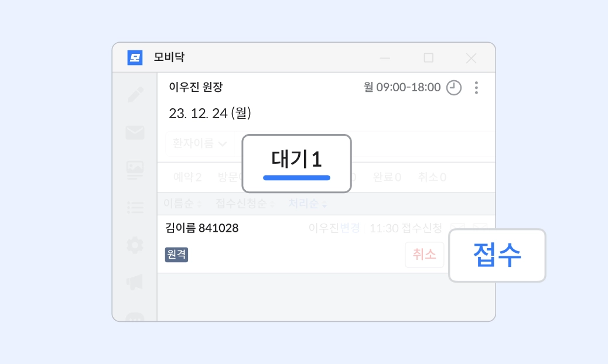This screenshot has width=608, height=364.
Task: Open settings gear icon in sidebar
Action: 135,245
